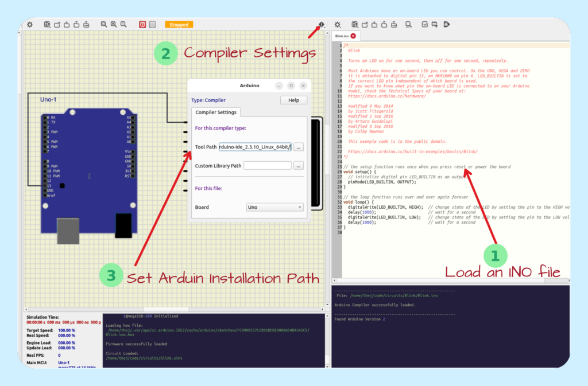The width and height of the screenshot is (588, 386).
Task: Click open file icon in editor toolbar
Action: pyautogui.click(x=374, y=25)
